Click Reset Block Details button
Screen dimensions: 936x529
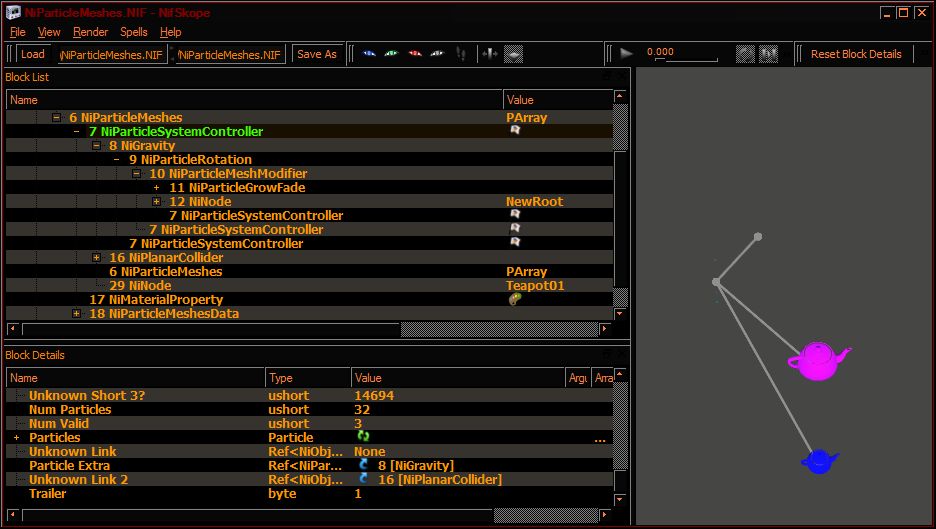pos(856,54)
